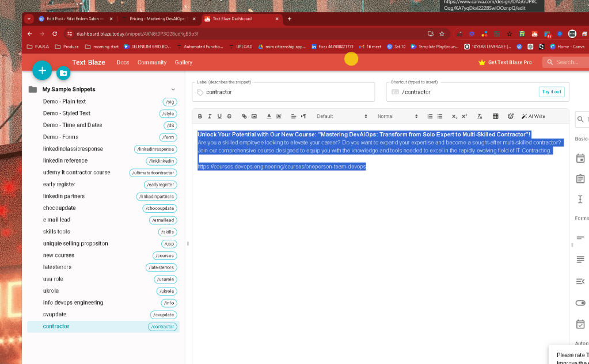Click the clipboard command icon
Image resolution: width=589 pixels, height=364 pixels.
(x=580, y=179)
